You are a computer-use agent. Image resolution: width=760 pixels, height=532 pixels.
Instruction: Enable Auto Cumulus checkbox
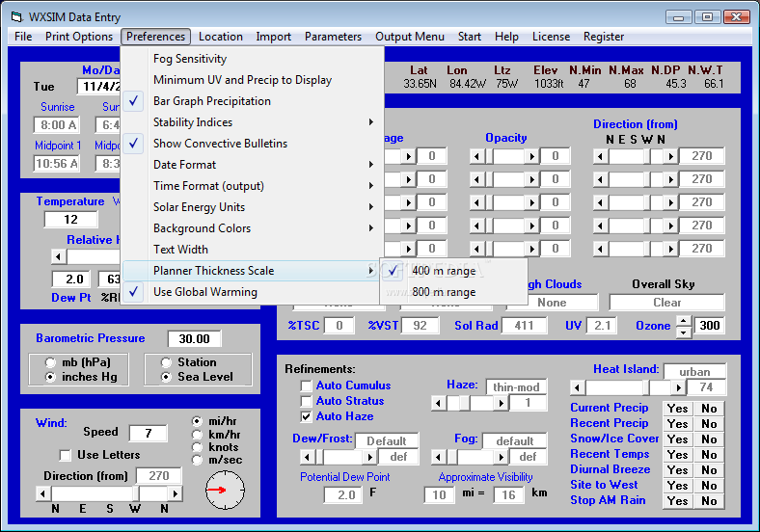pyautogui.click(x=306, y=386)
